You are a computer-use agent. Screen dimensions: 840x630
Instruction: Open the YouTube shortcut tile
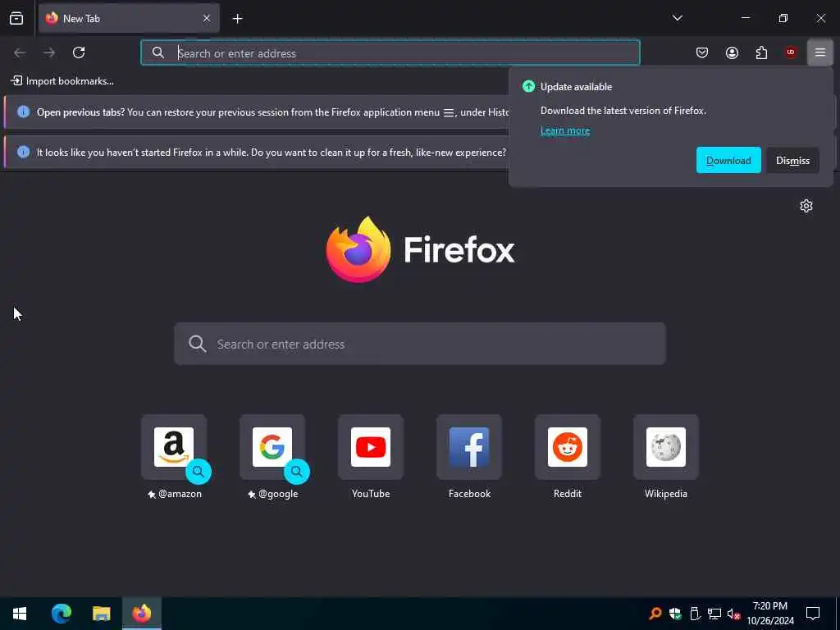pyautogui.click(x=371, y=447)
